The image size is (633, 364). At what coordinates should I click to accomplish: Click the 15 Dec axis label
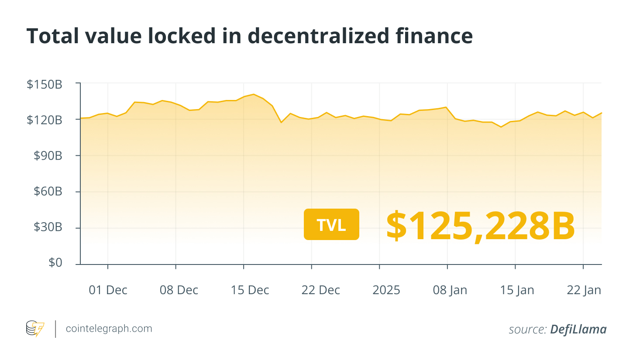[x=250, y=290]
